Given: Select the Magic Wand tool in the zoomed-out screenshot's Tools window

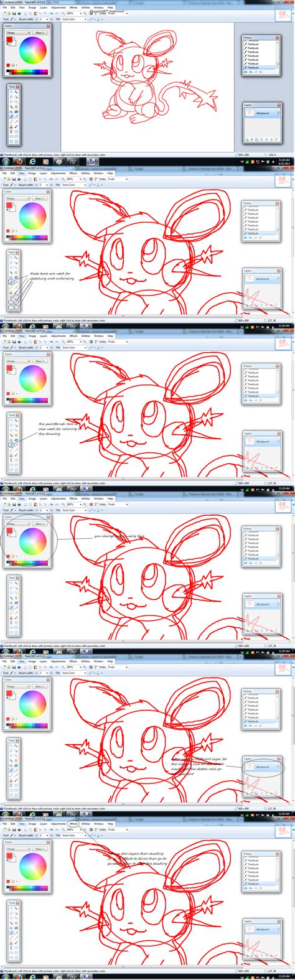Looking at the screenshot, I should click(11, 106).
